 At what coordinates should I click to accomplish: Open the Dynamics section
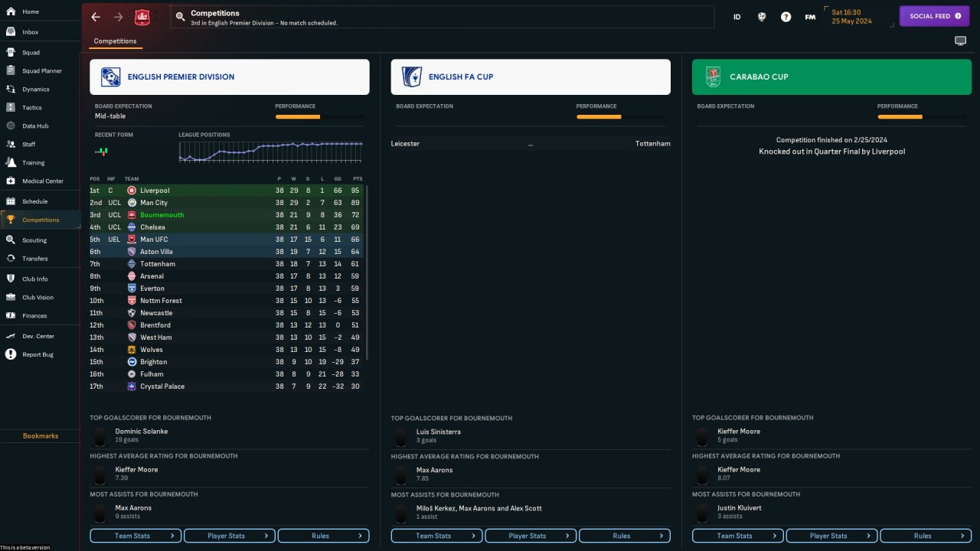pyautogui.click(x=35, y=90)
